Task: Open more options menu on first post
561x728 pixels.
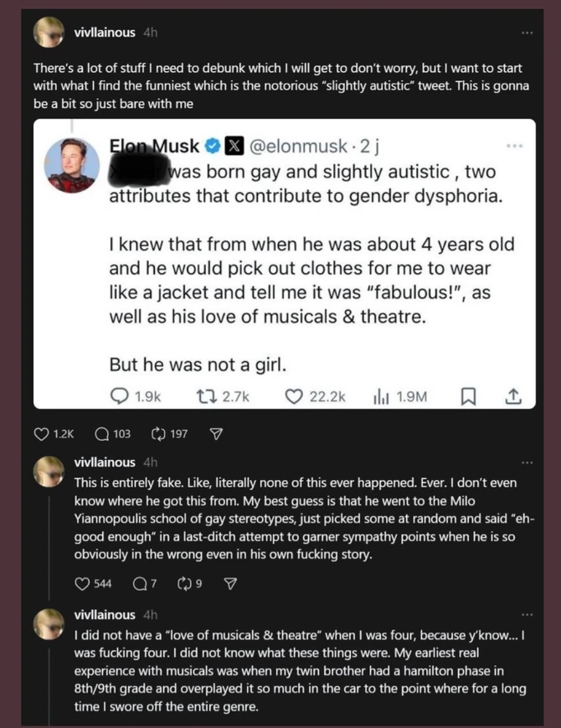Action: pos(526,32)
